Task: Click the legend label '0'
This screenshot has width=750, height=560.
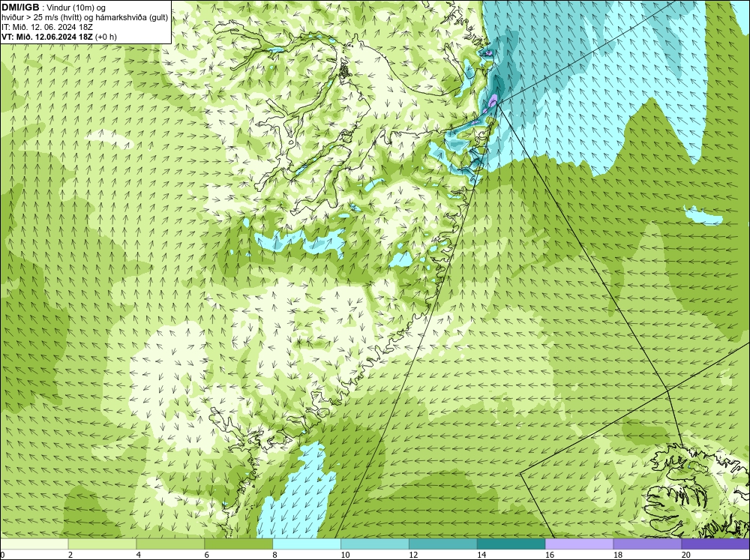Action: tap(2, 555)
